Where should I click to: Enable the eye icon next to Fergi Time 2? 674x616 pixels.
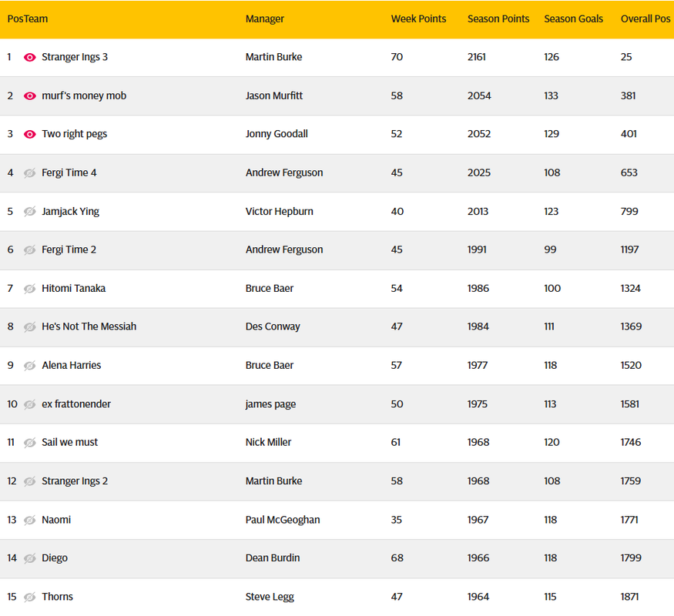coord(30,250)
